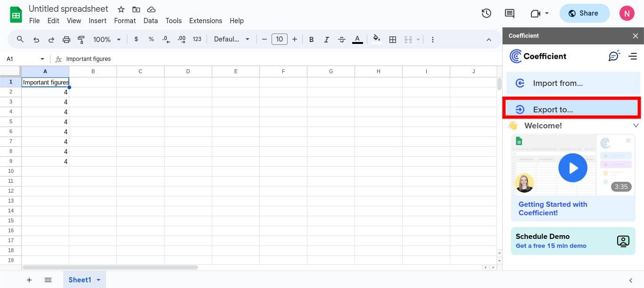Open the Sheet1 tab menu arrow

point(99,280)
